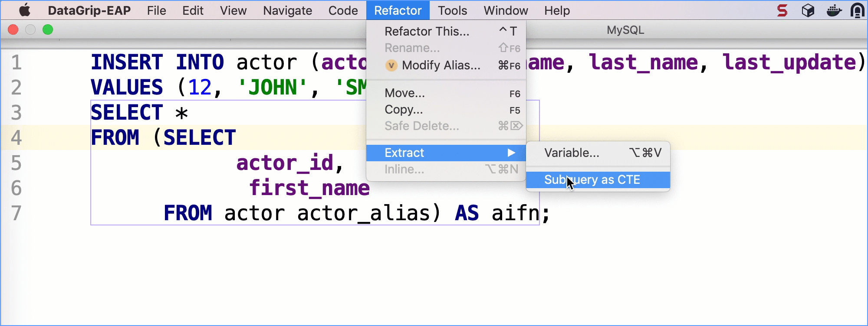Viewport: 868px width, 326px height.
Task: Close the open Refactor menu
Action: pyautogui.click(x=398, y=10)
